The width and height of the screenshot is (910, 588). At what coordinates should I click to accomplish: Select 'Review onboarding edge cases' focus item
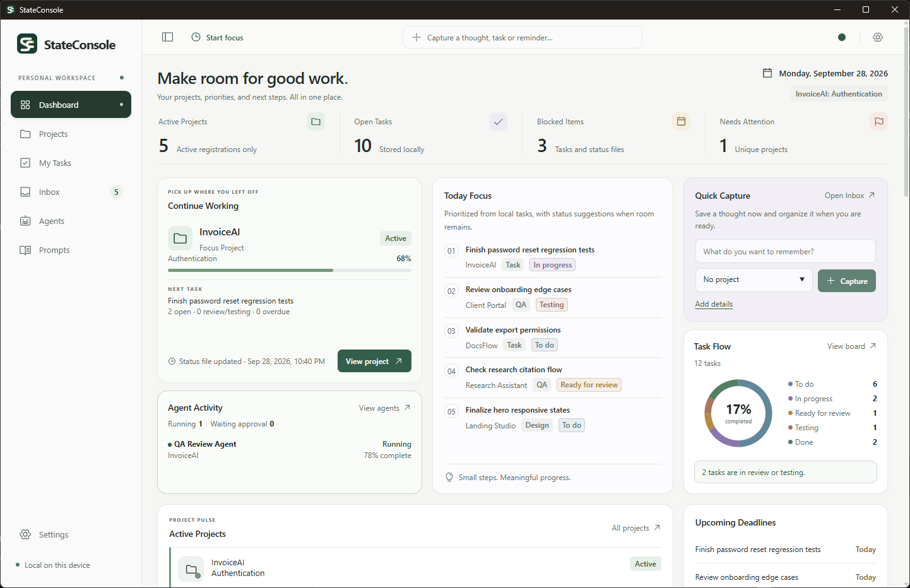click(x=553, y=297)
